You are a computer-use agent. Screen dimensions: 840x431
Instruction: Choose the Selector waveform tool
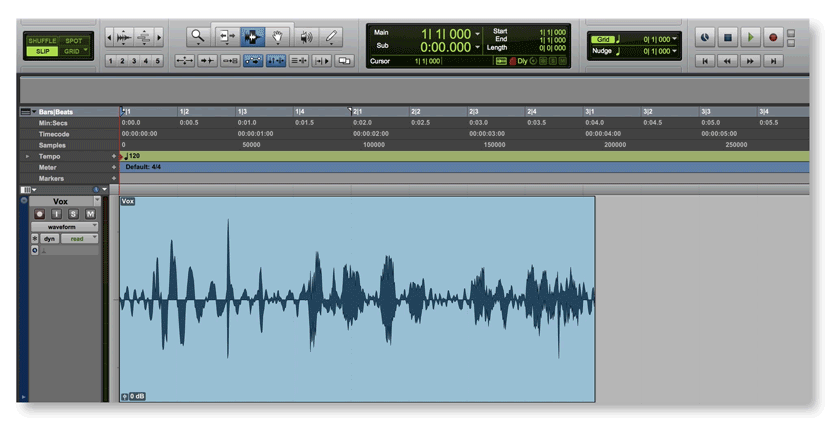click(252, 37)
